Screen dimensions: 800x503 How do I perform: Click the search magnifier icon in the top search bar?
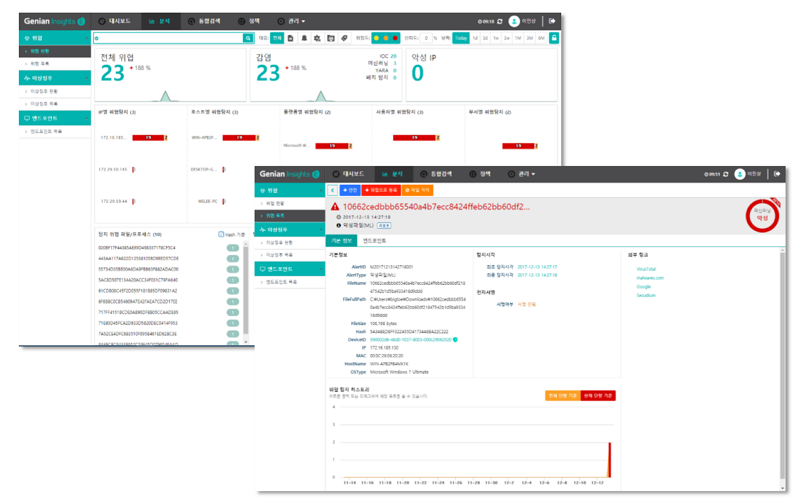248,38
